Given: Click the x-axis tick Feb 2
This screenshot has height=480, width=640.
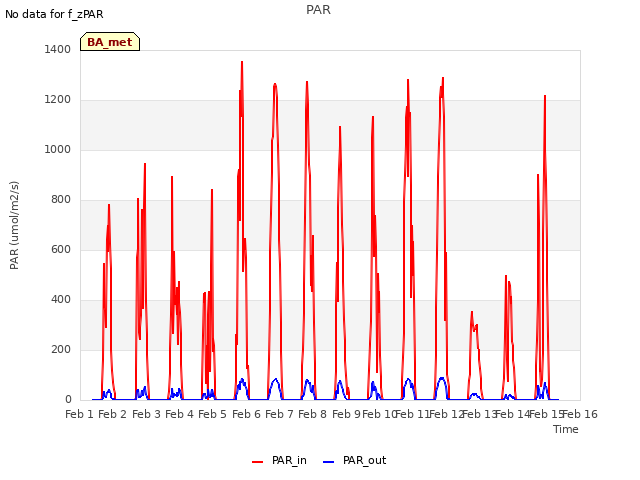Looking at the screenshot, I should pyautogui.click(x=113, y=414).
